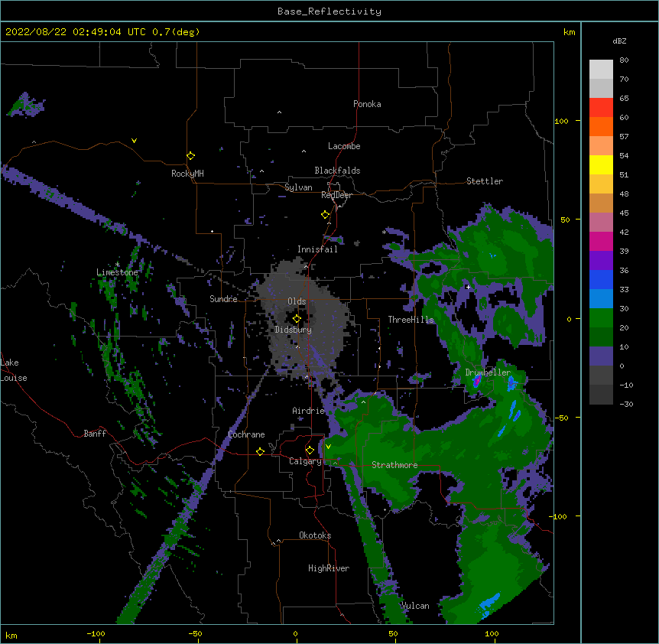Click the red 65–60 dBZ legend swatch

point(601,108)
